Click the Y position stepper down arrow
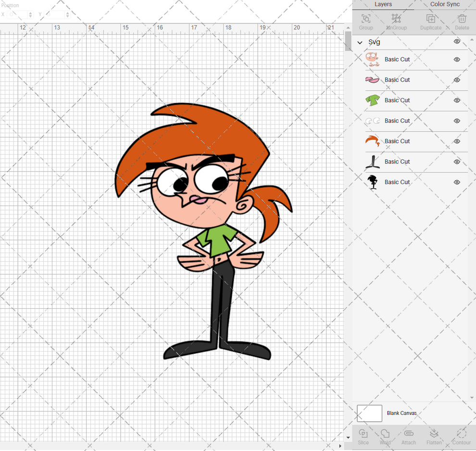The width and height of the screenshot is (476, 451). tap(67, 16)
